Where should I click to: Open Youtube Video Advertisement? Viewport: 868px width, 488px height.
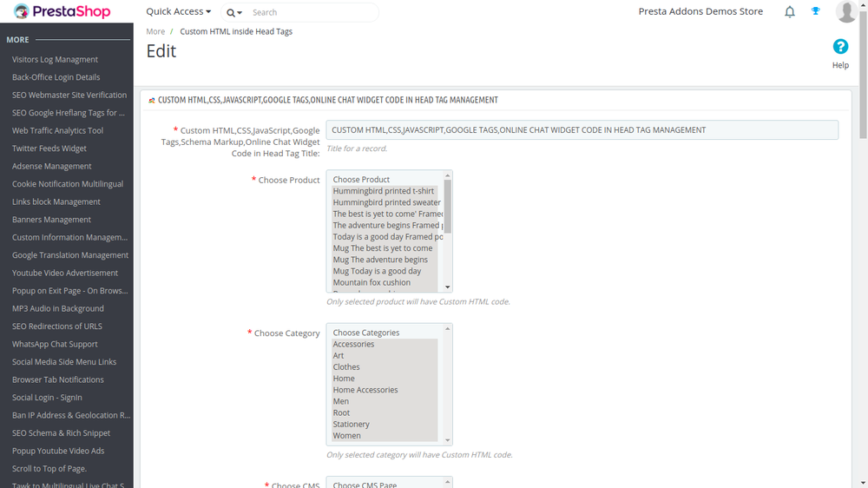(x=65, y=273)
